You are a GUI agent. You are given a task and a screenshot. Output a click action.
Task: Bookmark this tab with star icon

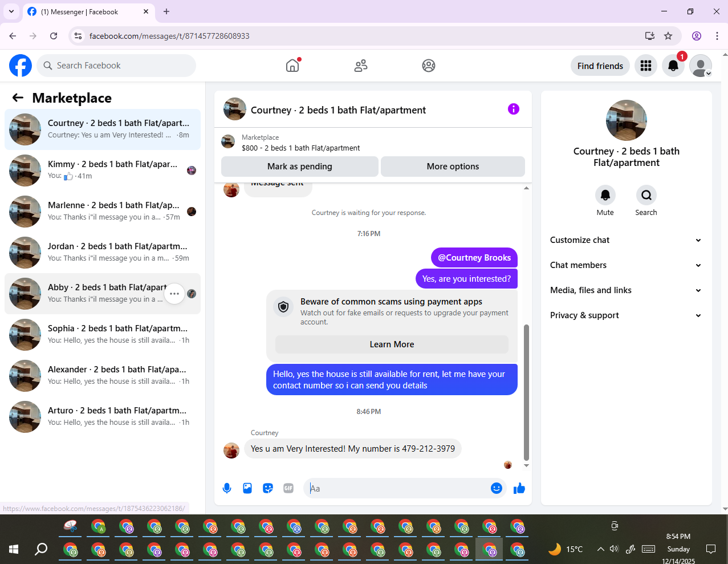pos(668,36)
